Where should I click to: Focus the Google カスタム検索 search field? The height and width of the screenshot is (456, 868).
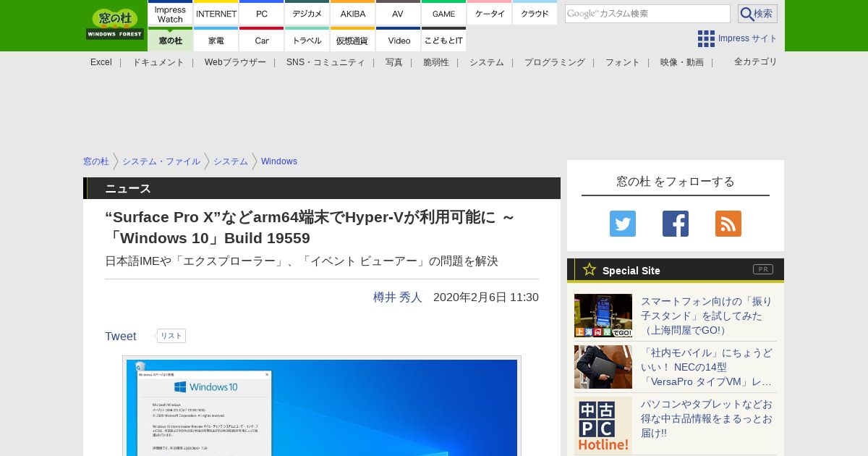(647, 14)
